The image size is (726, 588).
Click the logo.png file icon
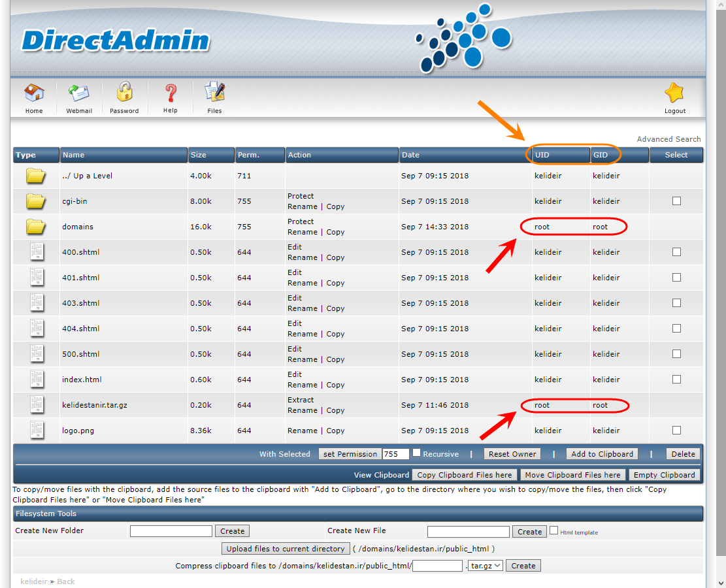point(37,430)
